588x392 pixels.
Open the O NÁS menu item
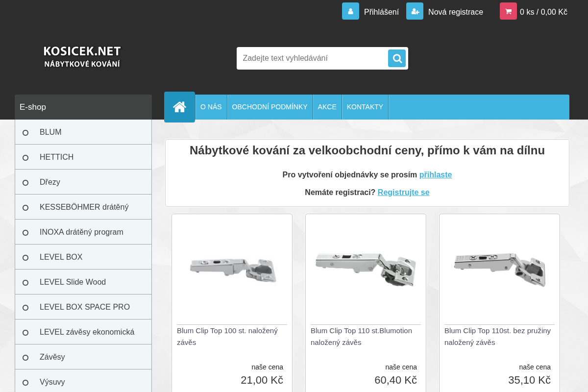point(211,107)
